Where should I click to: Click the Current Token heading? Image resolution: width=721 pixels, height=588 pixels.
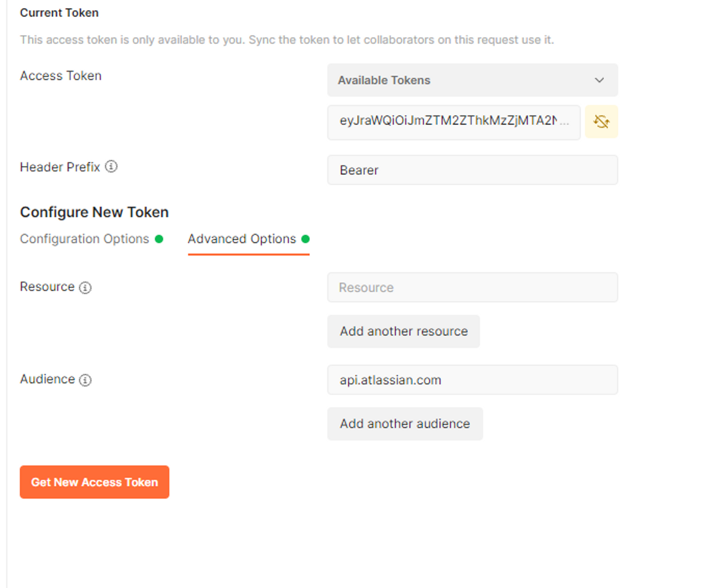click(59, 13)
